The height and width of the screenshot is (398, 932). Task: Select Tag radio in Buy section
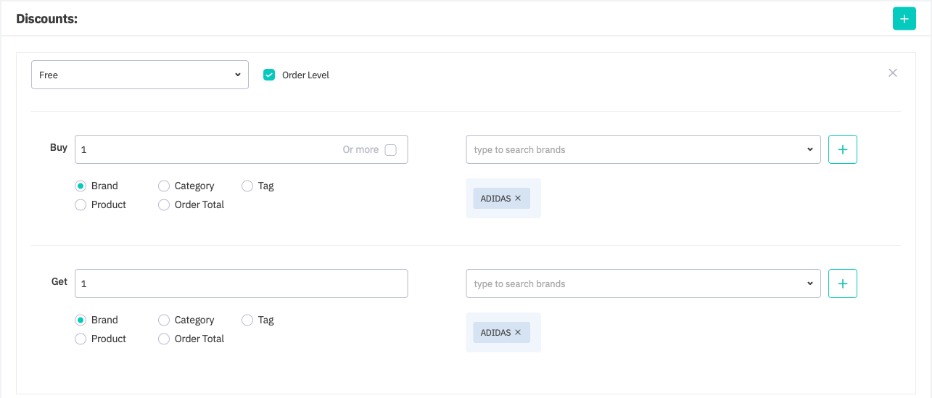click(247, 186)
